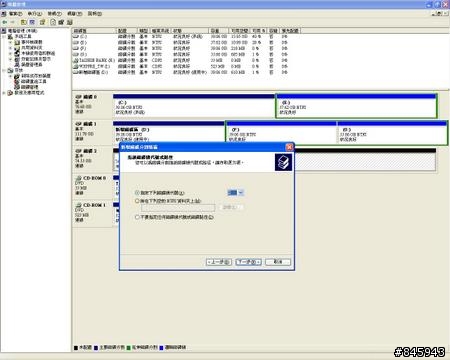Select the New Volume (D:) list row
Screen dimensions: 450x360
click(180, 72)
